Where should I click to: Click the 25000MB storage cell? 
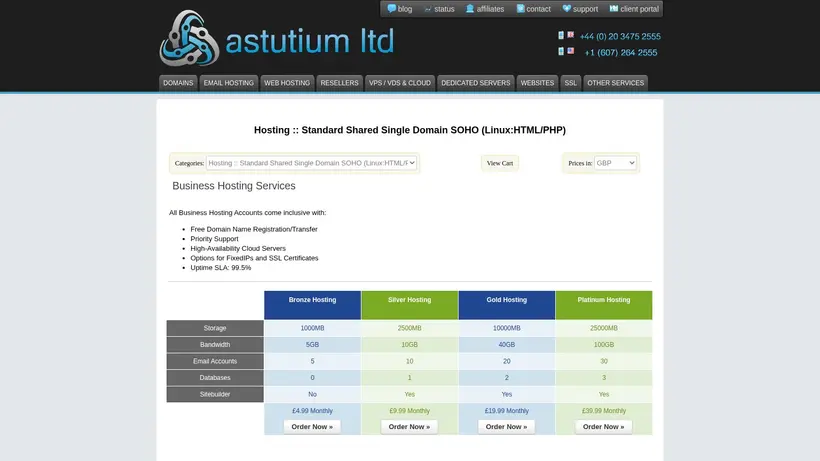(603, 328)
